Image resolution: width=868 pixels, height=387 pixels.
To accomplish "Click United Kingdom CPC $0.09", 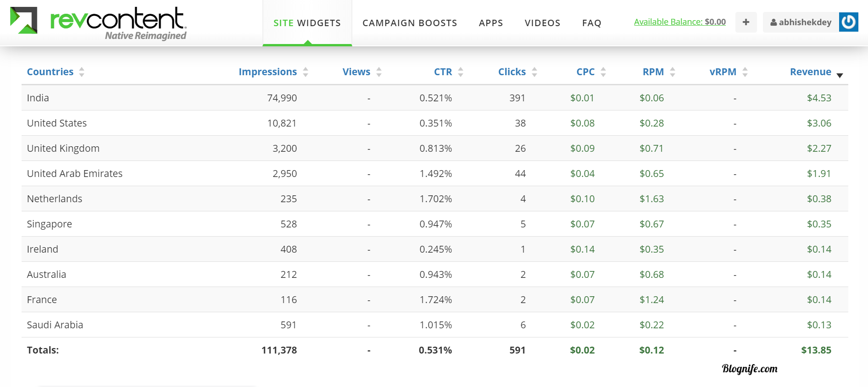I will [x=582, y=148].
